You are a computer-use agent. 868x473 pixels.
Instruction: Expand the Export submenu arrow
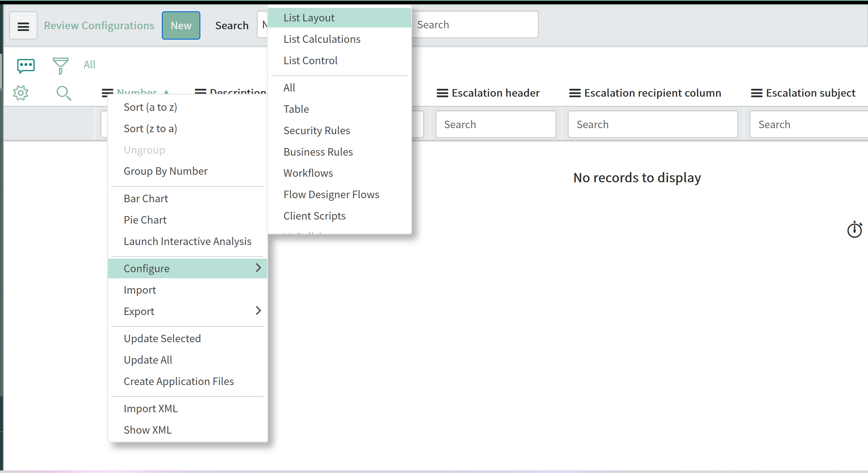pos(258,311)
